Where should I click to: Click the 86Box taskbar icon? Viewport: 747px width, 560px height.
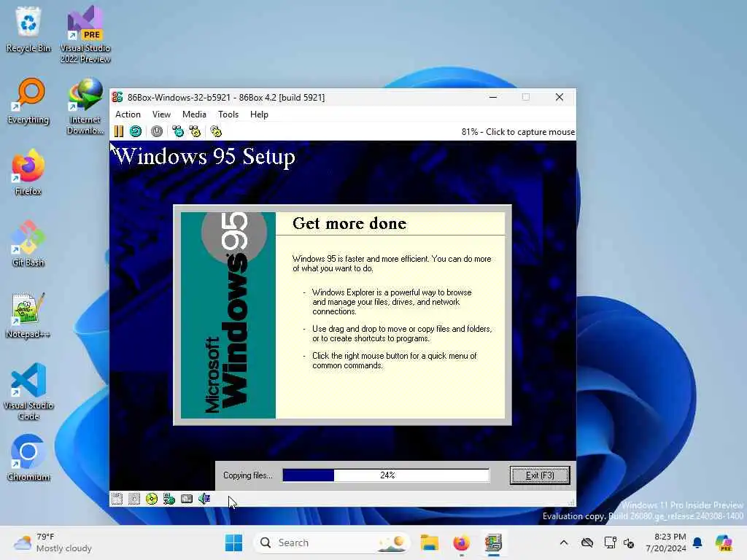pos(494,542)
